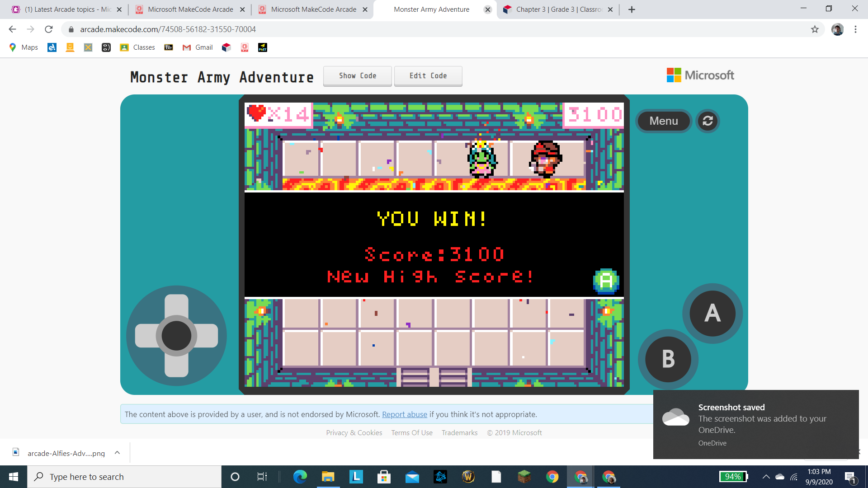The image size is (868, 488).
Task: Switch to Chapter 3 Grade 3 tab
Action: 558,9
